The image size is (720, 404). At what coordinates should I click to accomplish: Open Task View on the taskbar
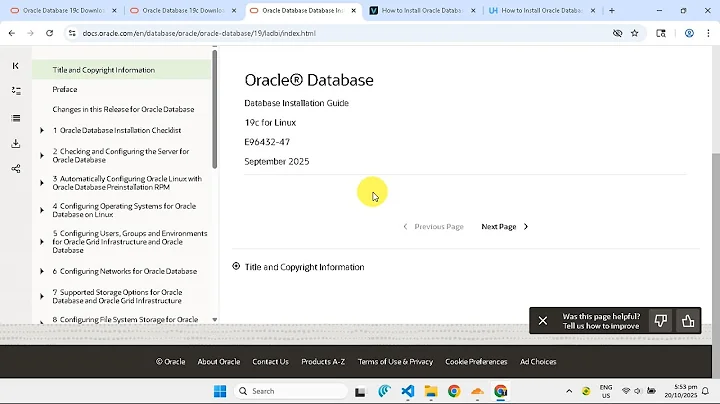tap(360, 392)
